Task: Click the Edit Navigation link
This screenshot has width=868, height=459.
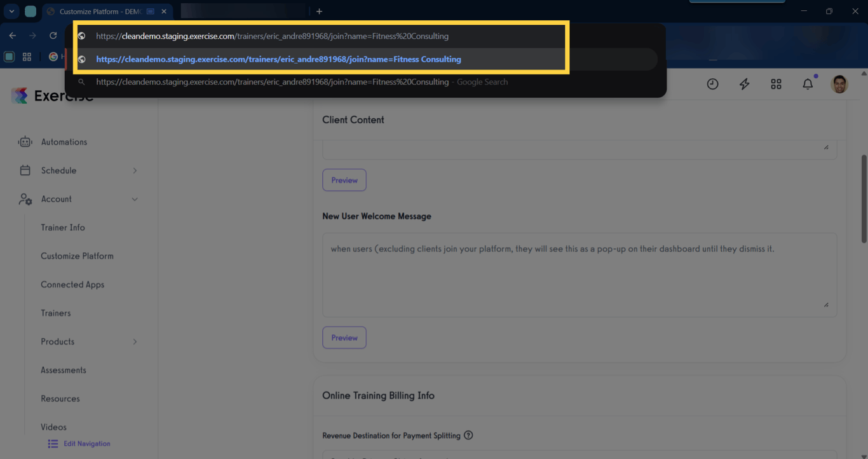Action: click(79, 444)
